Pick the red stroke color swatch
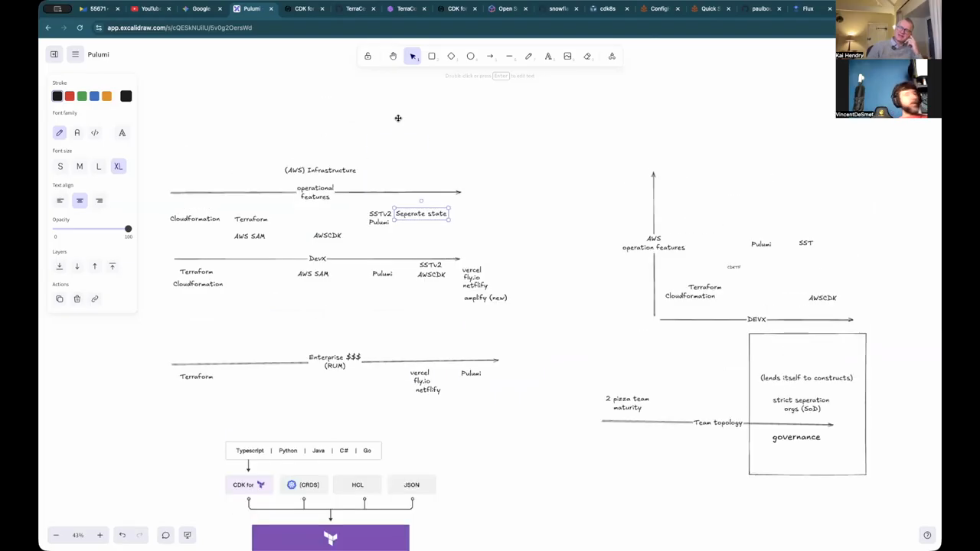The height and width of the screenshot is (551, 980). pos(70,96)
